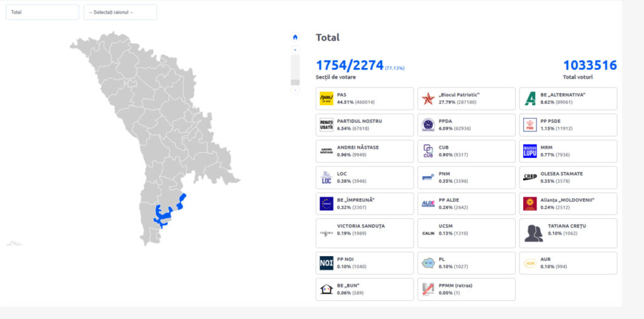Click the 'Secții de votare' label
The image size is (644, 319).
click(x=336, y=77)
